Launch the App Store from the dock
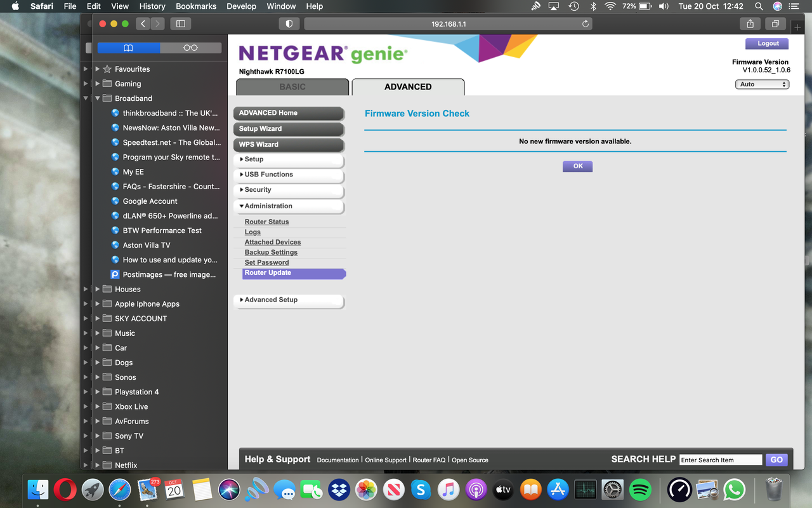 [558, 490]
